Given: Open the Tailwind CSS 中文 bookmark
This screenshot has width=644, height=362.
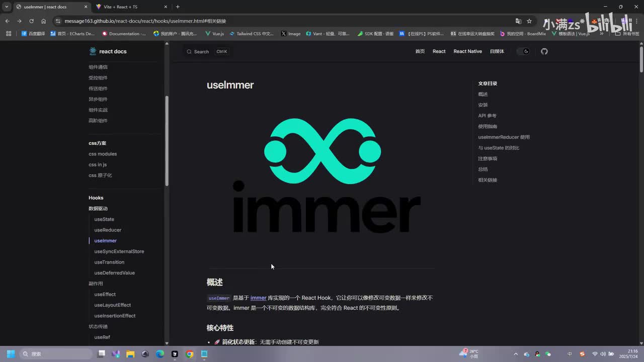Looking at the screenshot, I should 252,34.
